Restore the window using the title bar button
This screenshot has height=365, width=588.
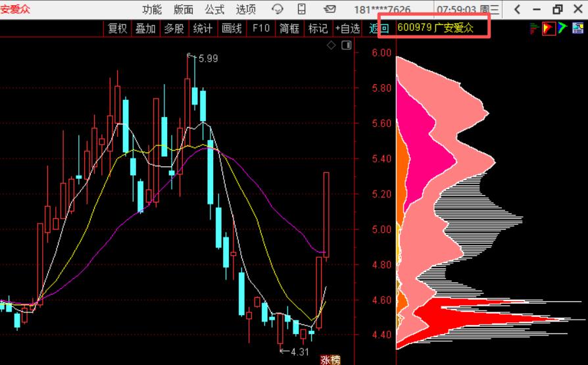pos(558,9)
